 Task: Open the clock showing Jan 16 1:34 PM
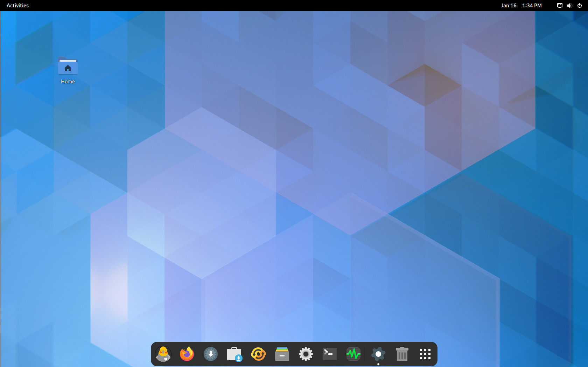[521, 6]
